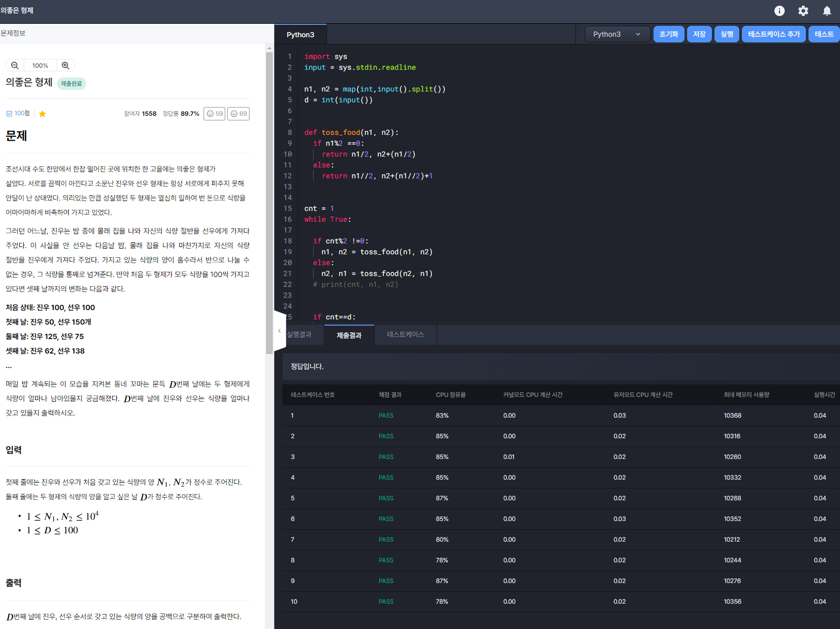Click memory value 10212 in row 7
The width and height of the screenshot is (840, 629).
(732, 540)
